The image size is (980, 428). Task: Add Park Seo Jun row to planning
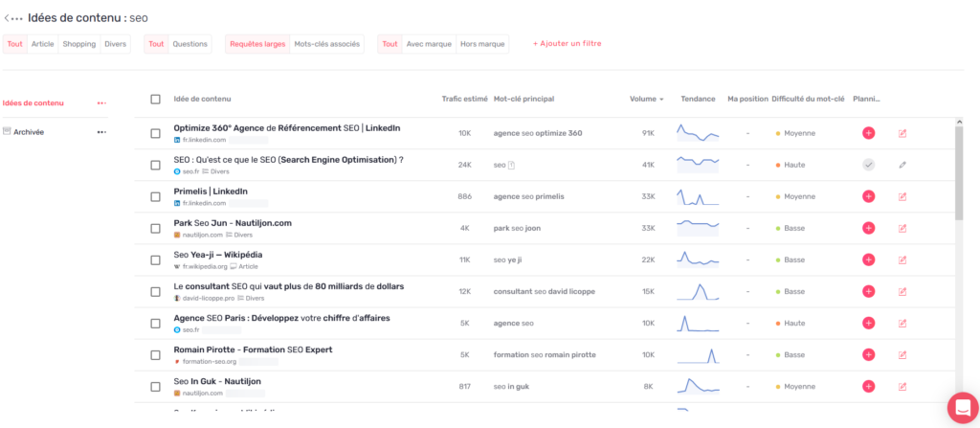click(x=868, y=229)
